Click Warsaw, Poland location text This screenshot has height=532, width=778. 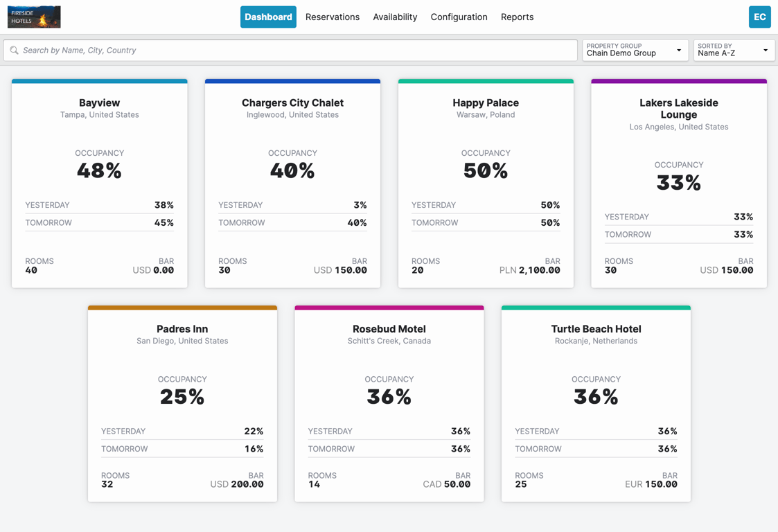coord(486,114)
